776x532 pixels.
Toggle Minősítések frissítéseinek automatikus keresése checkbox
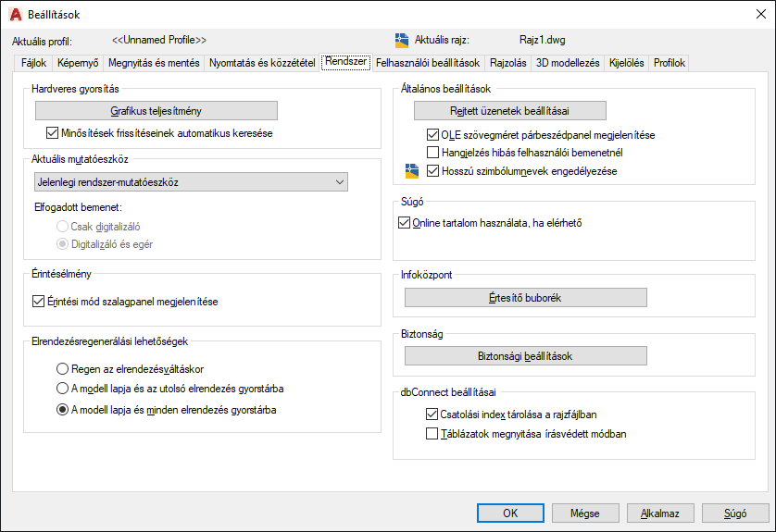click(x=52, y=133)
